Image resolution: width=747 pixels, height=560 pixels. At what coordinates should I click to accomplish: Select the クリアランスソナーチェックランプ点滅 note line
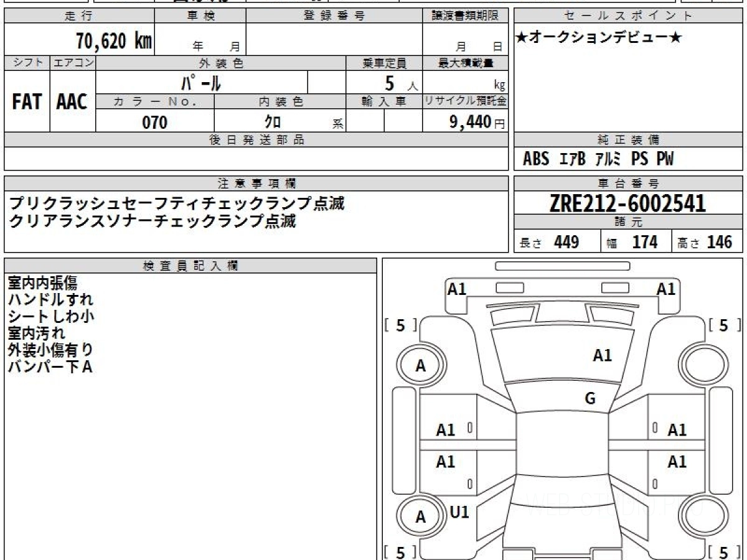tap(153, 220)
